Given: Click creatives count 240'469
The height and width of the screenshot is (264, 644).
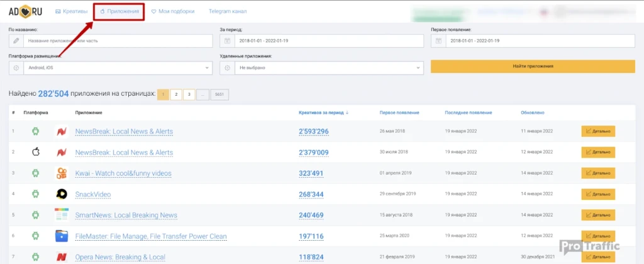Looking at the screenshot, I should coord(311,215).
